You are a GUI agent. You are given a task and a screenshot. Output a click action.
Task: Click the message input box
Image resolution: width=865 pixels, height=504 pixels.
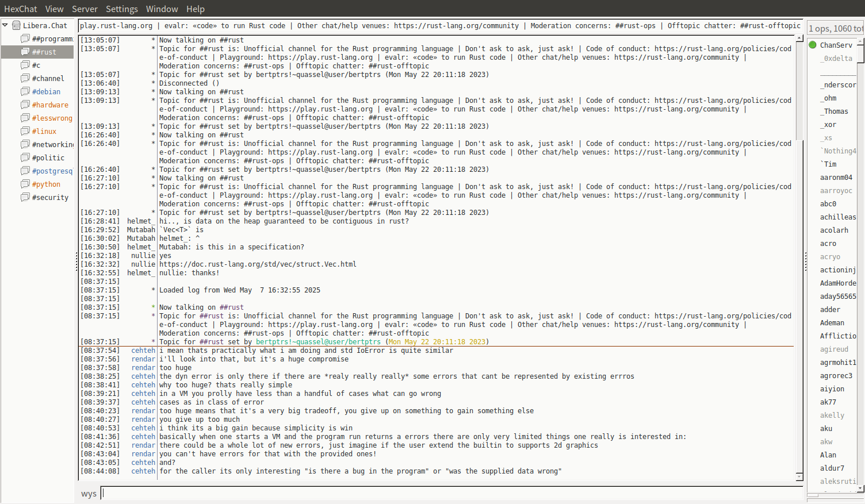452,493
